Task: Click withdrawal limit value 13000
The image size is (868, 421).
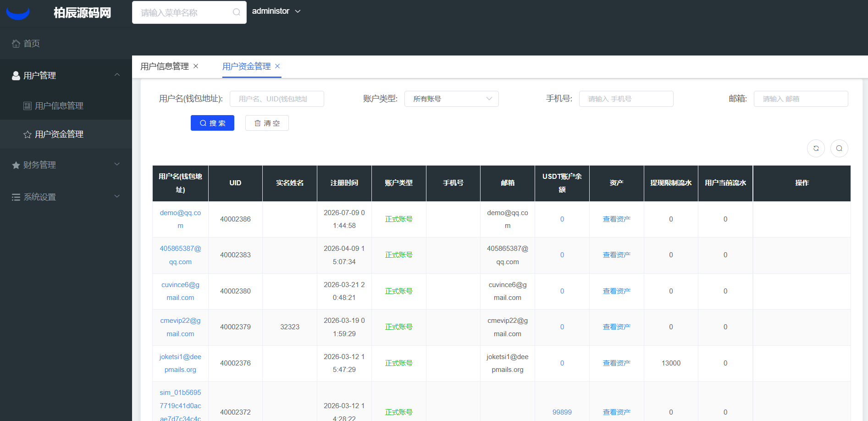Action: pos(671,363)
